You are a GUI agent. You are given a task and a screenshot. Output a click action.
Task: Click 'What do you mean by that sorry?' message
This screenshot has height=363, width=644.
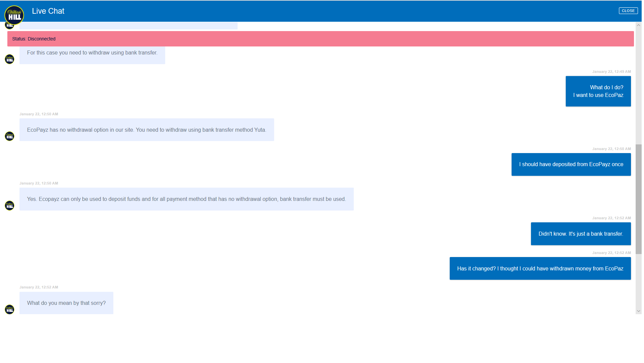pyautogui.click(x=66, y=303)
